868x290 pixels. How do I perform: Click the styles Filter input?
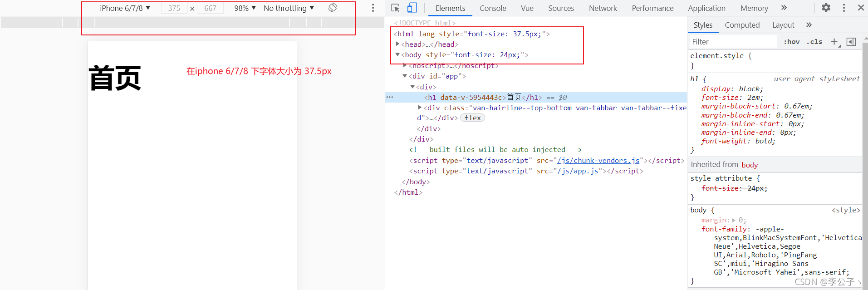tap(732, 42)
